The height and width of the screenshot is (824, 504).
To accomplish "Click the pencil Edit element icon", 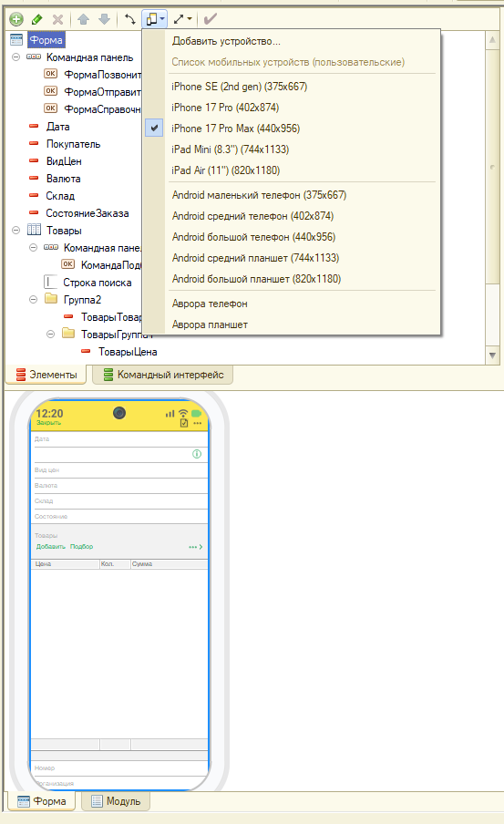I will click(36, 19).
